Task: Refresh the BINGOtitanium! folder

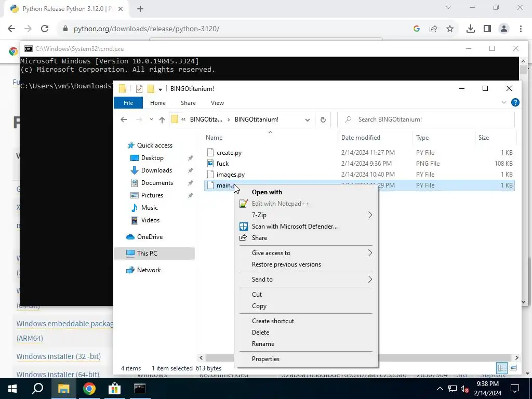Action: 323,119
